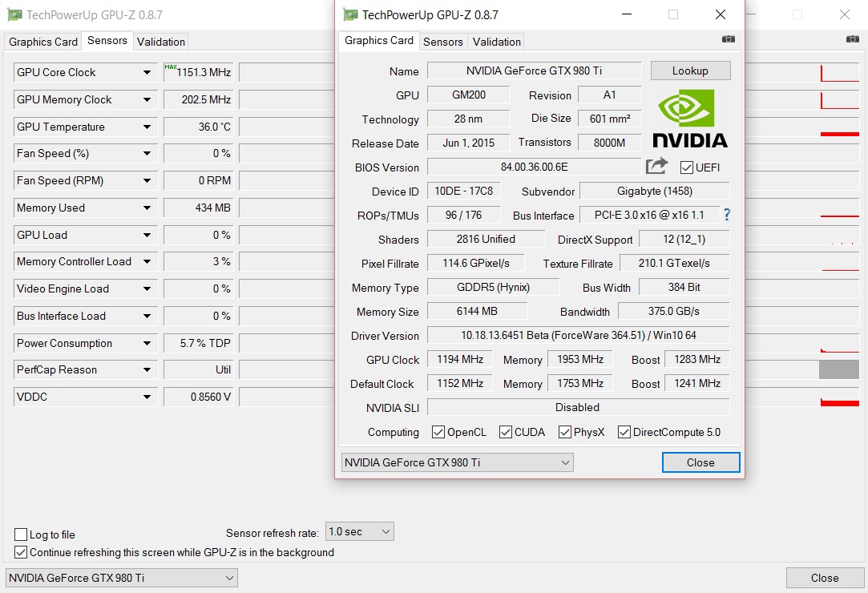Click Close button in front GPU-Z window
Screen dimensions: 868x593
700,462
